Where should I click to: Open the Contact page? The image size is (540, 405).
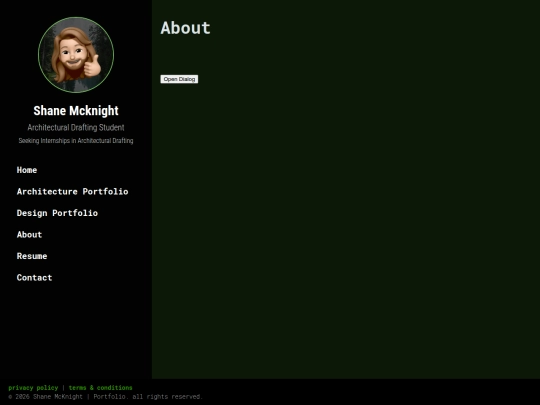[x=34, y=278]
